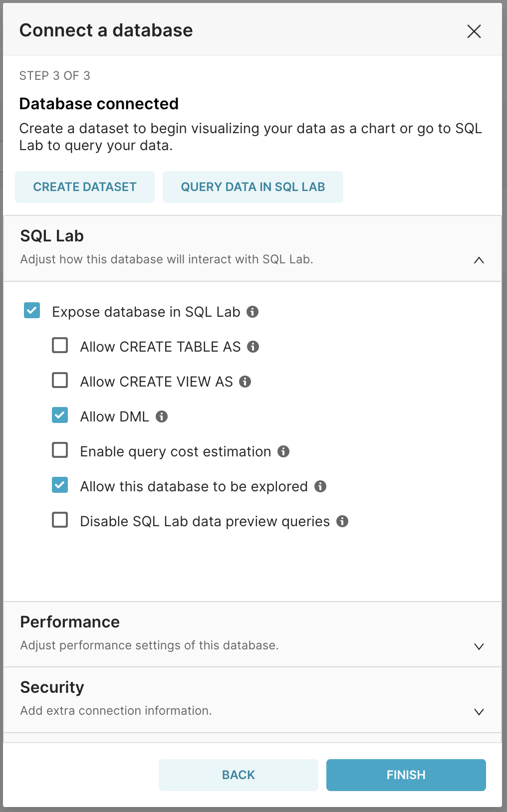
Task: Click the FINISH button
Action: tap(405, 775)
